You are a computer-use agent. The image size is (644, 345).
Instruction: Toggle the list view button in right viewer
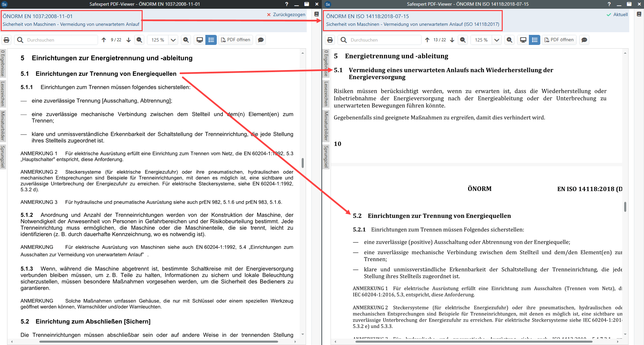click(x=535, y=40)
